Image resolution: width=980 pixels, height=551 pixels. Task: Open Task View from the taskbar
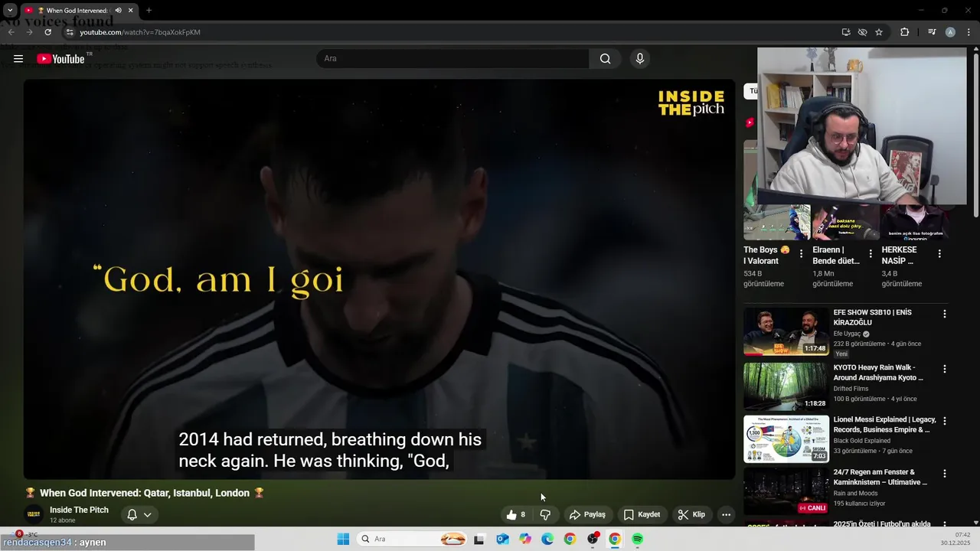click(479, 540)
